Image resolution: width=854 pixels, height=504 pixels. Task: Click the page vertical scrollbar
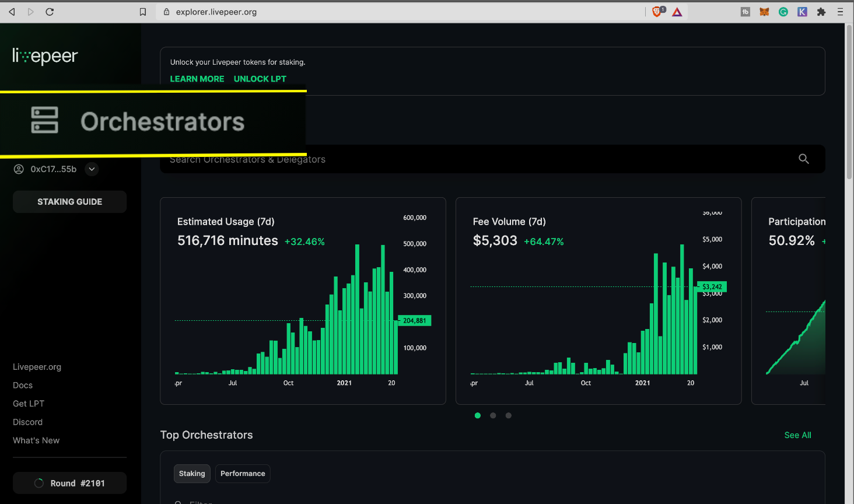pos(849,101)
